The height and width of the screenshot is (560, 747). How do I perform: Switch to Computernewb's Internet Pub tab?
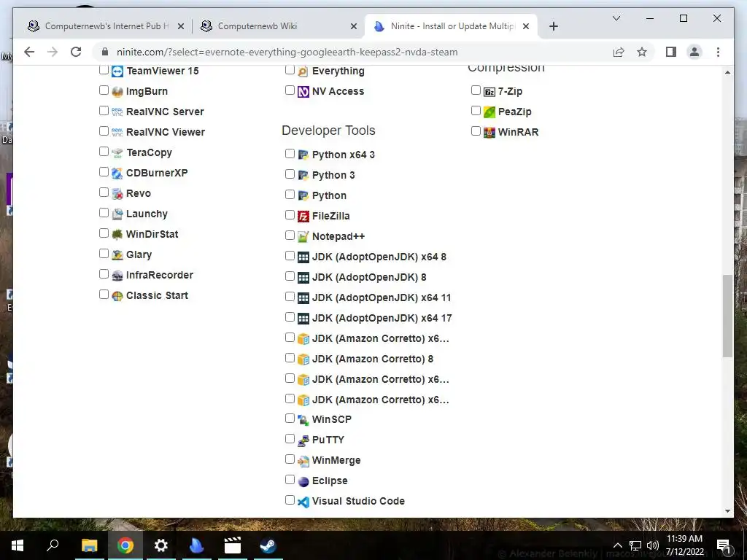click(x=105, y=26)
